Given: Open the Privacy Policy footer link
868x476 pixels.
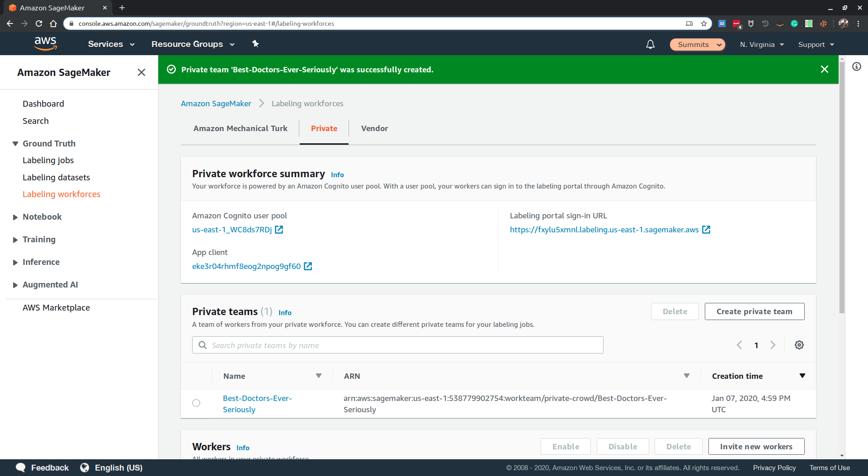Looking at the screenshot, I should 774,467.
